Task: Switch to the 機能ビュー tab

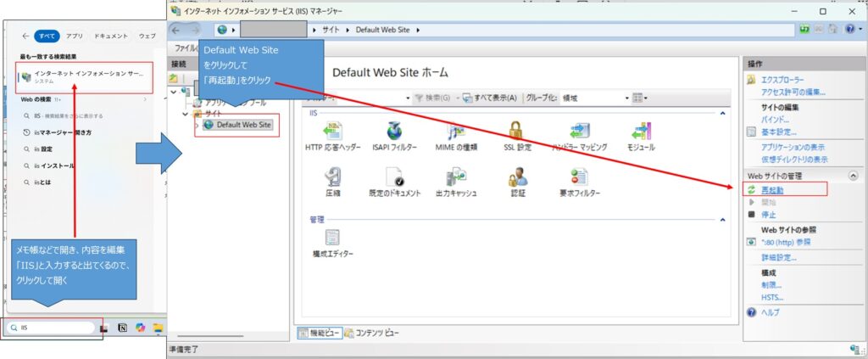Action: coord(321,332)
